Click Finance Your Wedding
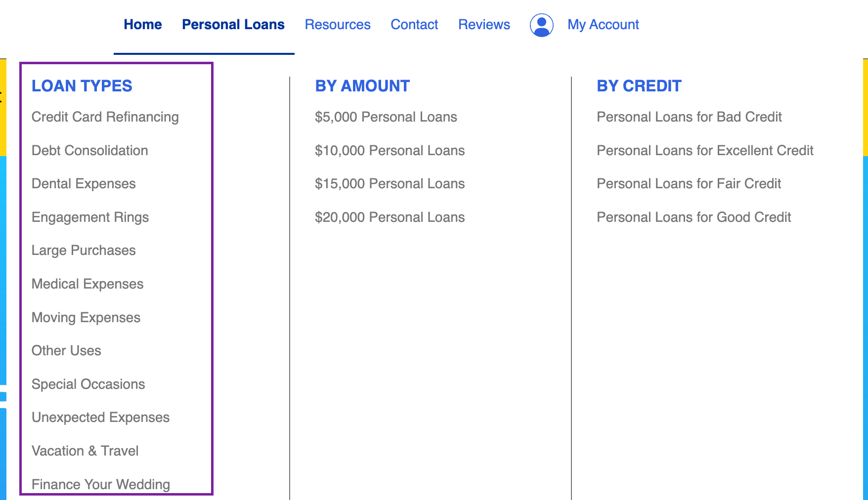 click(x=101, y=484)
